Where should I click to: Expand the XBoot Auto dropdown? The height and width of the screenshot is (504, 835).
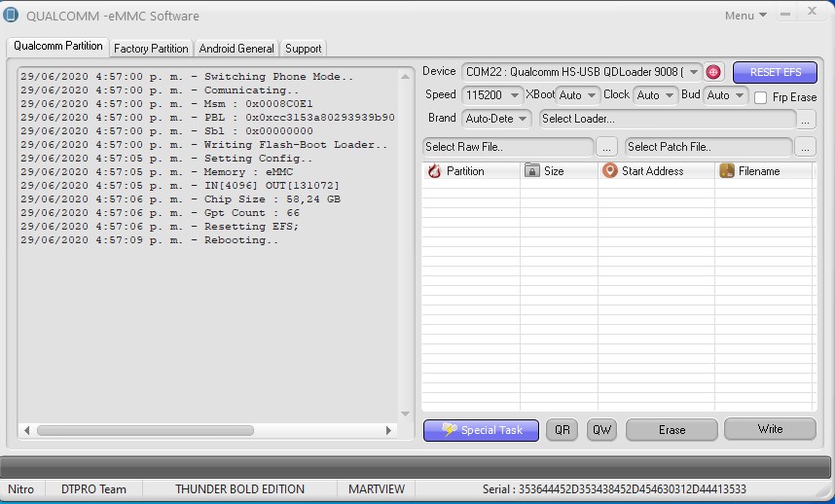click(577, 95)
